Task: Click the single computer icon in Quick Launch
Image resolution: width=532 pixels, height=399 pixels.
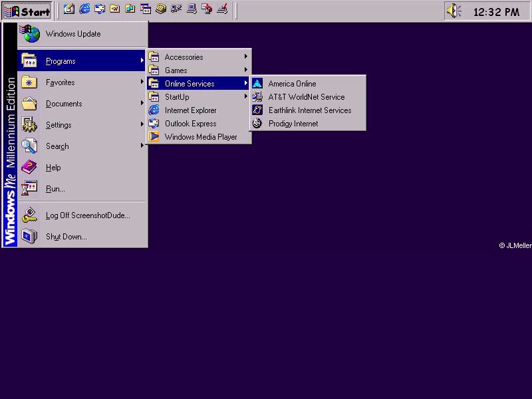Action: point(191,9)
